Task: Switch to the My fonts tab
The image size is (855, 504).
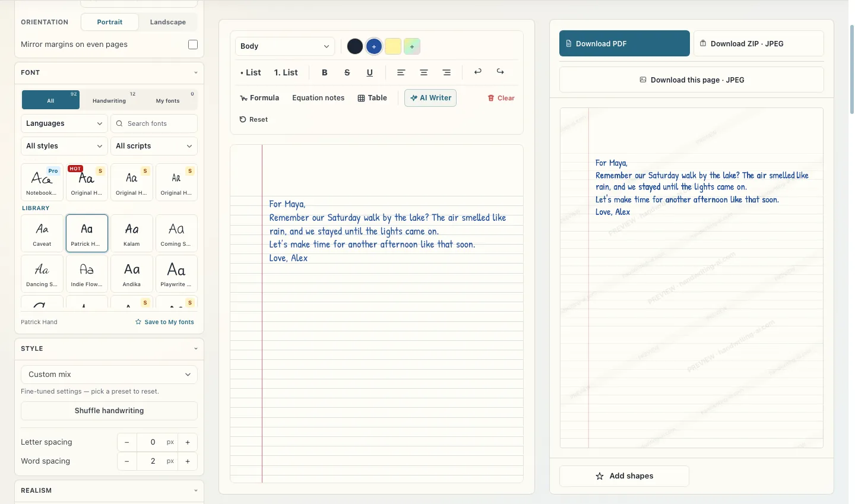Action: pos(168,100)
